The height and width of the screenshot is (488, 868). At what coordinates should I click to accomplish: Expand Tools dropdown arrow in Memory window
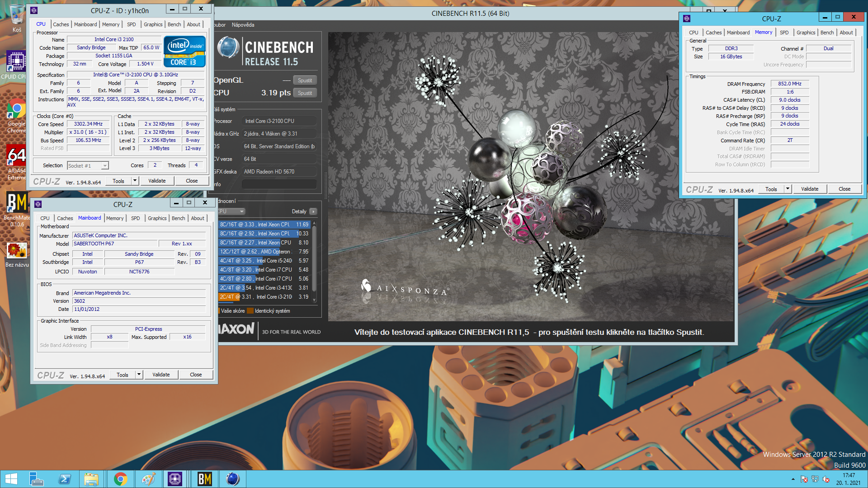tap(788, 189)
